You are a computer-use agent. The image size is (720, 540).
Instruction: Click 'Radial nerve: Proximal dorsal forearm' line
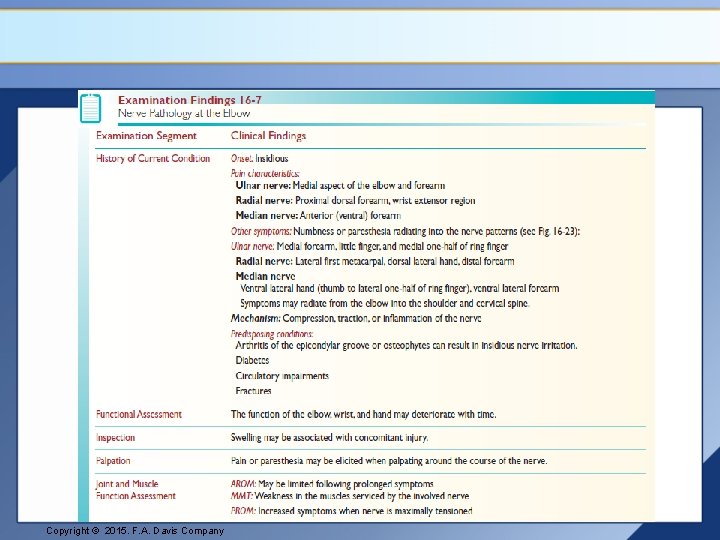pyautogui.click(x=355, y=201)
